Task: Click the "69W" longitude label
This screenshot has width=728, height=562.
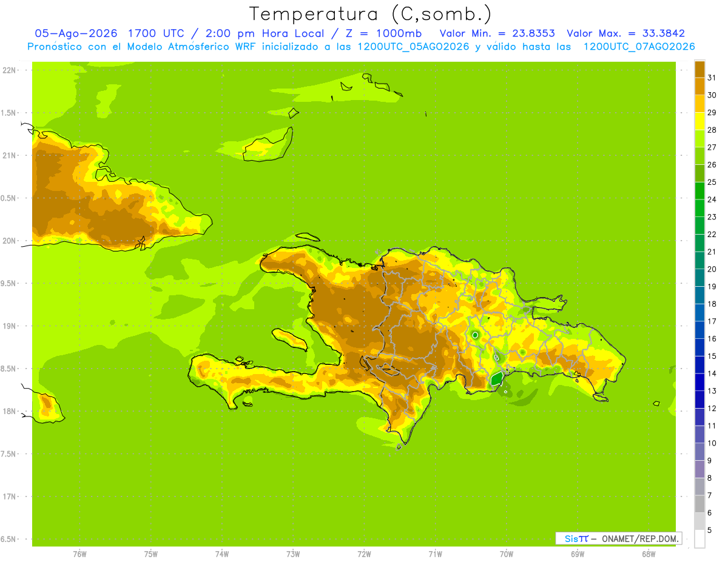Action: [578, 554]
